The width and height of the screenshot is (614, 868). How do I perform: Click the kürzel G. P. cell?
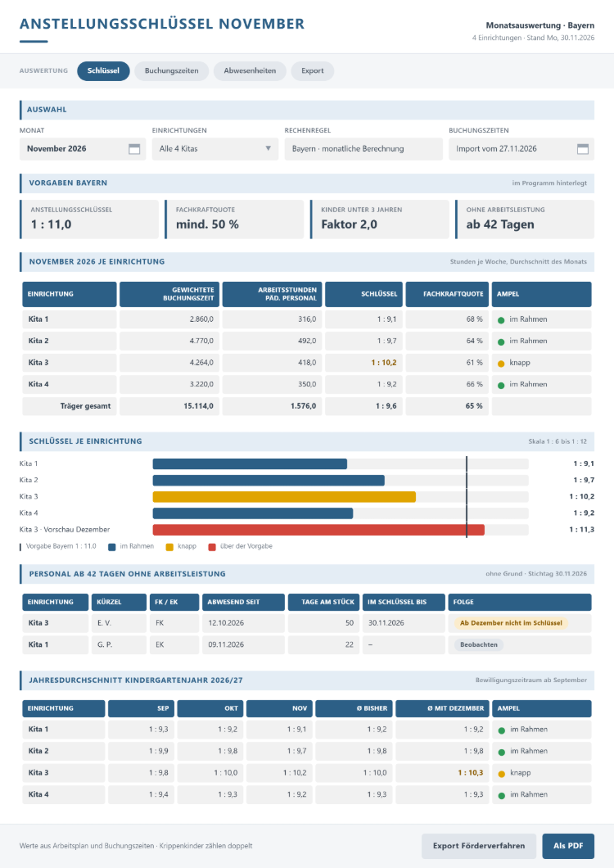tap(119, 645)
